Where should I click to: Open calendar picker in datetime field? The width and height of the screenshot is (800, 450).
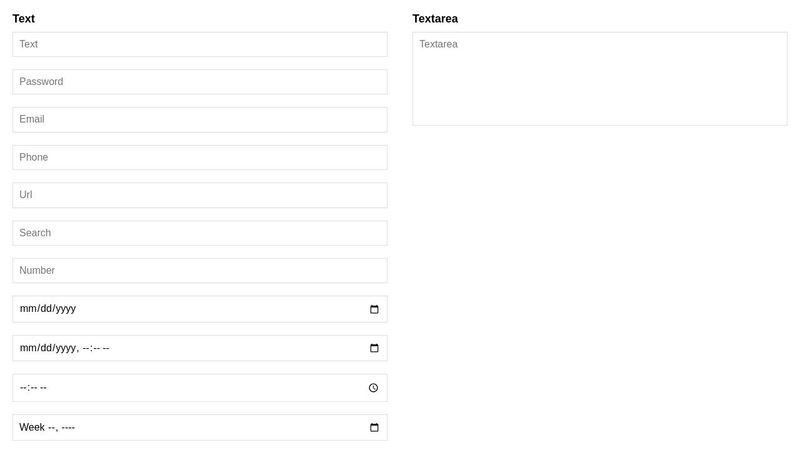pos(374,348)
